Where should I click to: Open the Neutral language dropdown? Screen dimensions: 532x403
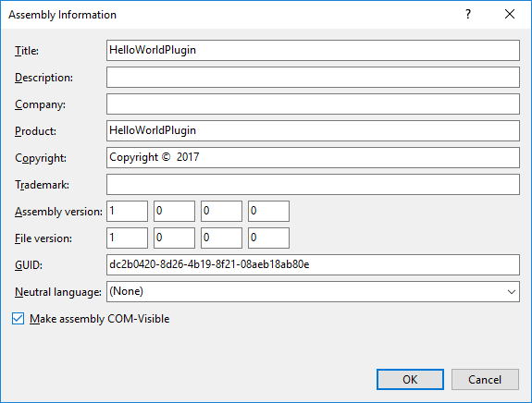point(313,291)
